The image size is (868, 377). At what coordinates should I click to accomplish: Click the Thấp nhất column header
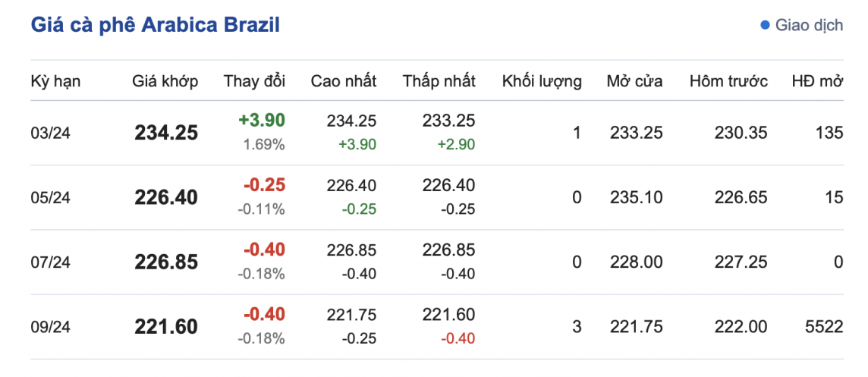point(439,81)
